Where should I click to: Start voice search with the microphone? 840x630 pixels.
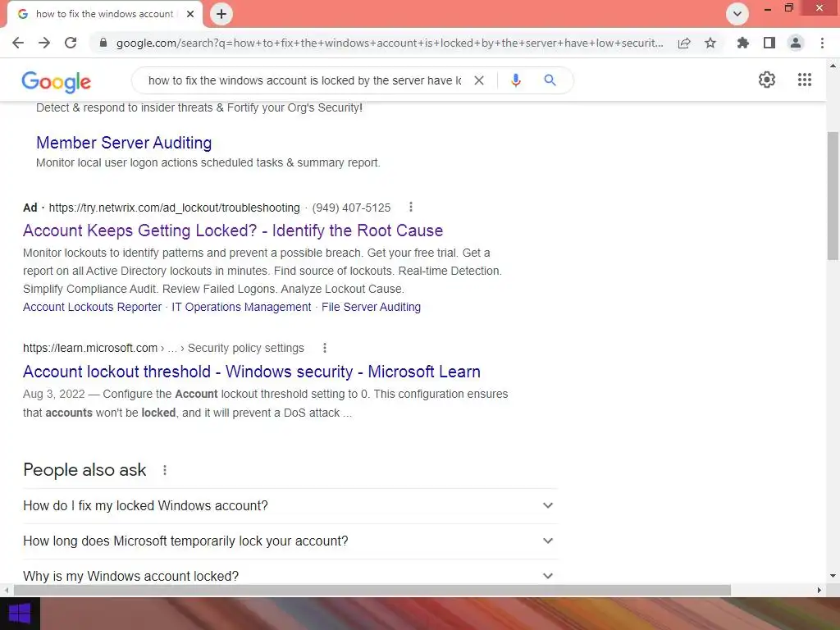[x=515, y=80]
